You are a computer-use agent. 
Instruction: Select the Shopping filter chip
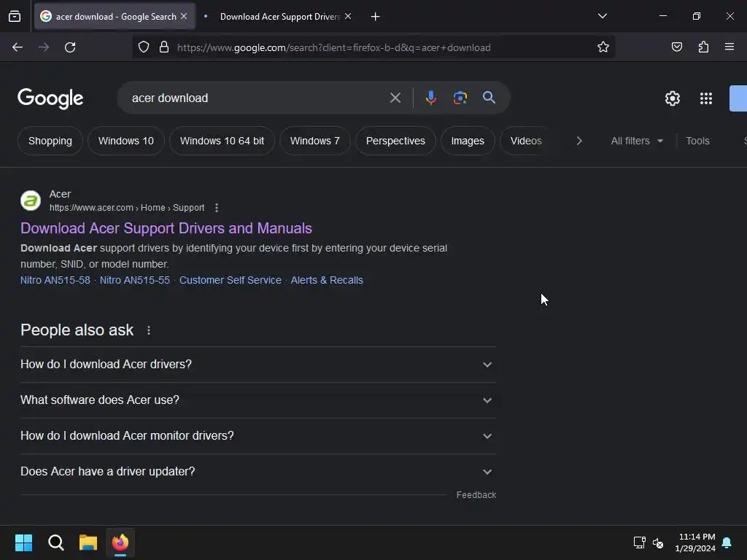50,141
